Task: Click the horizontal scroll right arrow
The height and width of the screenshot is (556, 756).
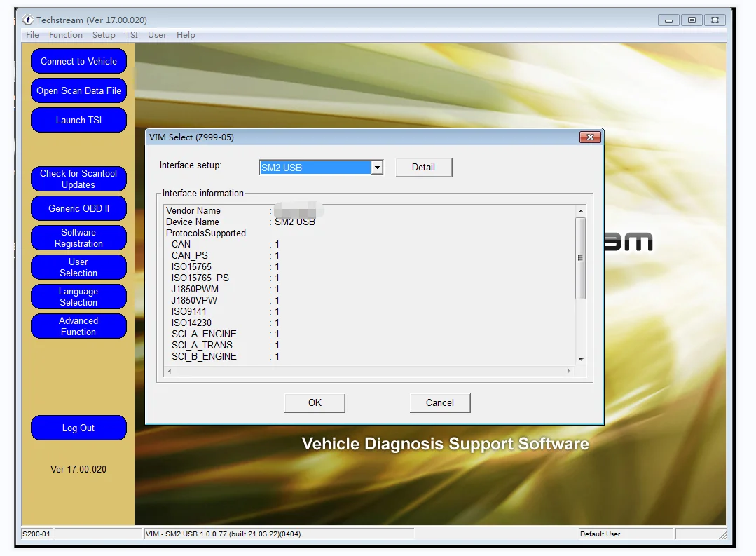Action: 569,371
